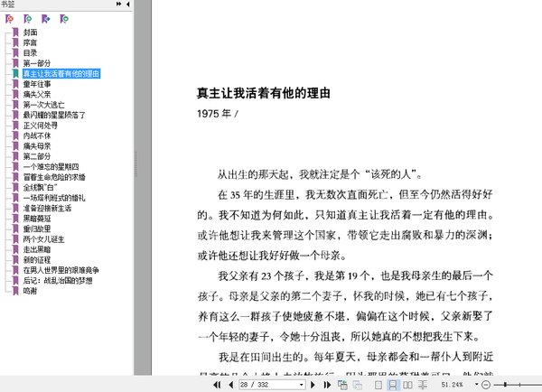The width and height of the screenshot is (542, 392).
Task: Click the bookmark icon with blue arrow
Action: pyautogui.click(x=46, y=19)
